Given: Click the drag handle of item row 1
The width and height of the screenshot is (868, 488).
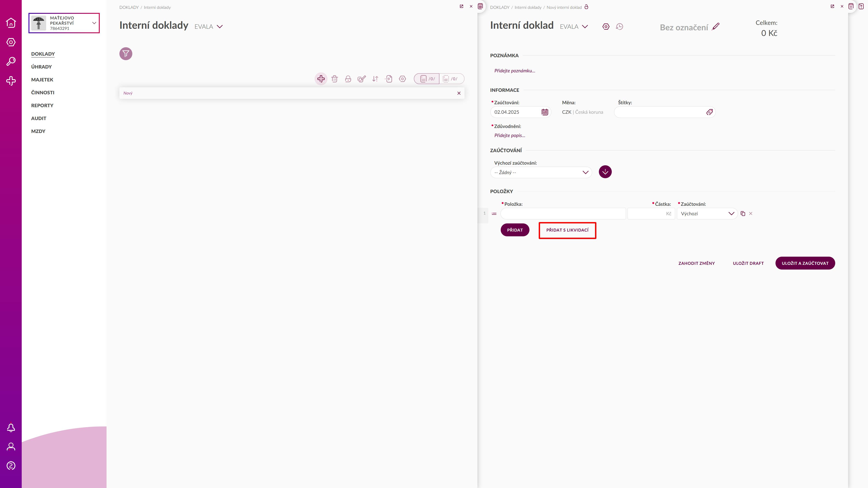Looking at the screenshot, I should (494, 214).
